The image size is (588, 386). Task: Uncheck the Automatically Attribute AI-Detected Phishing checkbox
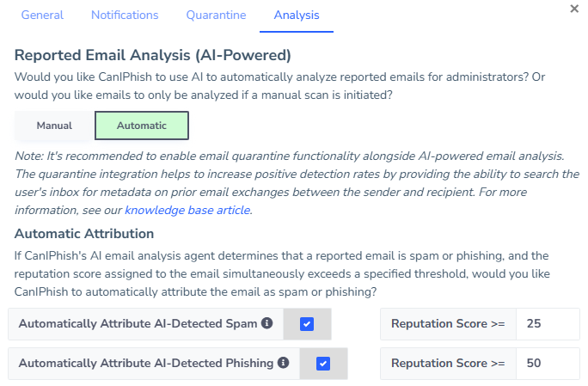click(323, 364)
